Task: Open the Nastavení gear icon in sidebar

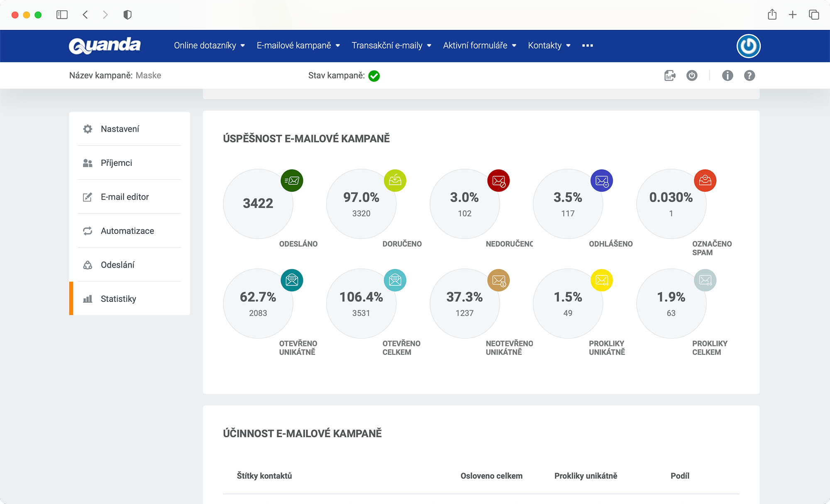Action: (x=87, y=129)
